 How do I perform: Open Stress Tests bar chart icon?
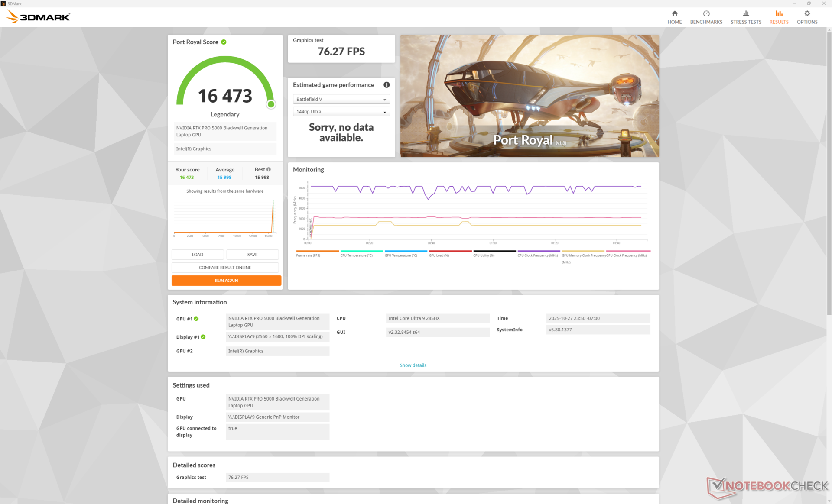pos(745,14)
